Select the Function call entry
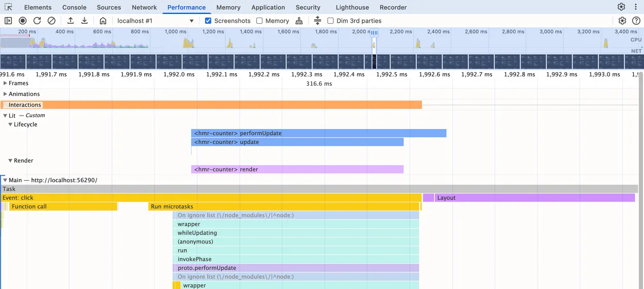Screen dimensions: 644x289 tap(63, 206)
